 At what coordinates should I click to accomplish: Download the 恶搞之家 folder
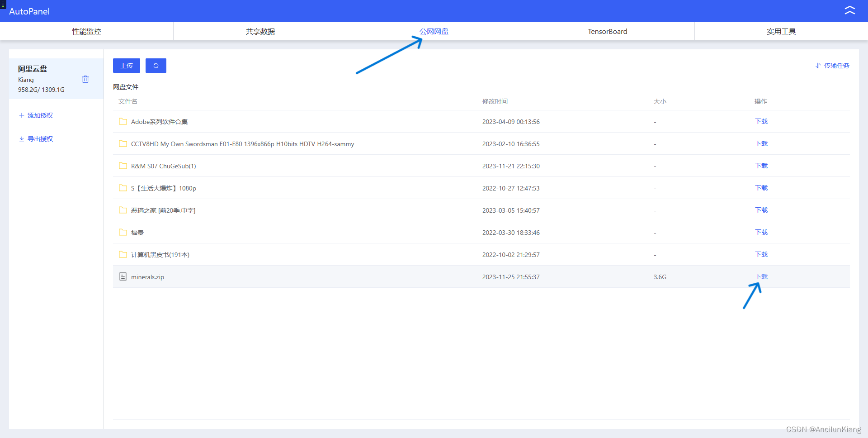[761, 210]
